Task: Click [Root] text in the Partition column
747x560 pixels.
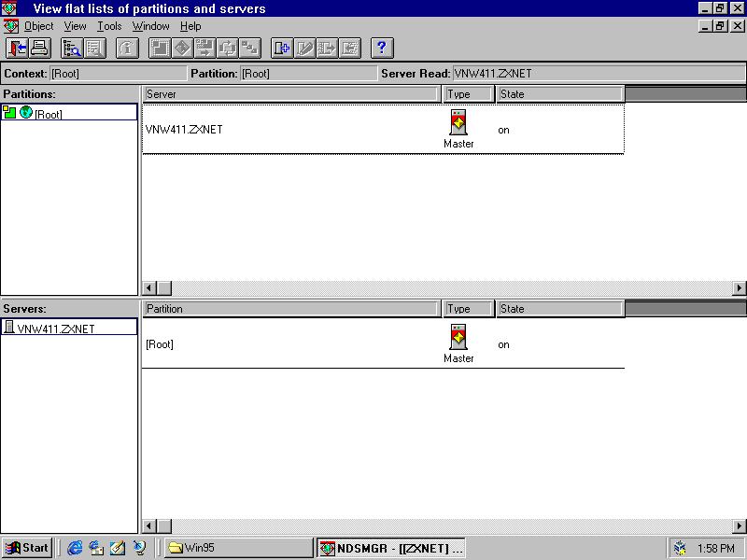Action: 160,344
